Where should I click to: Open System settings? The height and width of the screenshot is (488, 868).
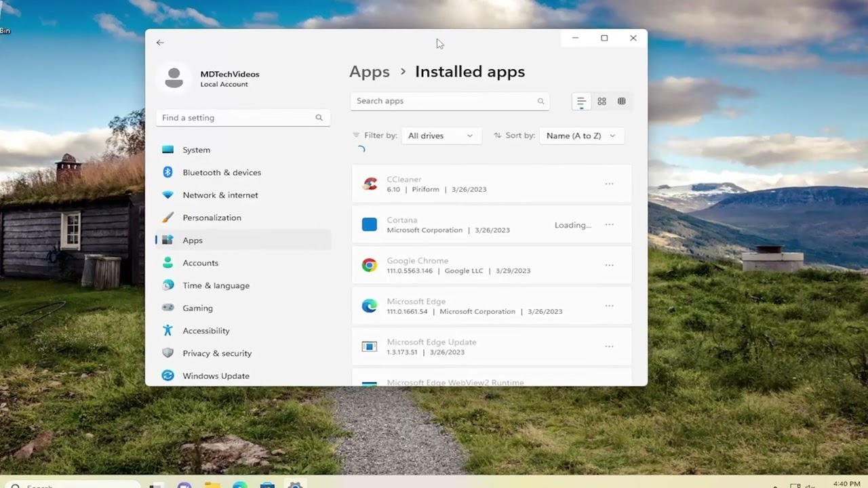click(243, 150)
